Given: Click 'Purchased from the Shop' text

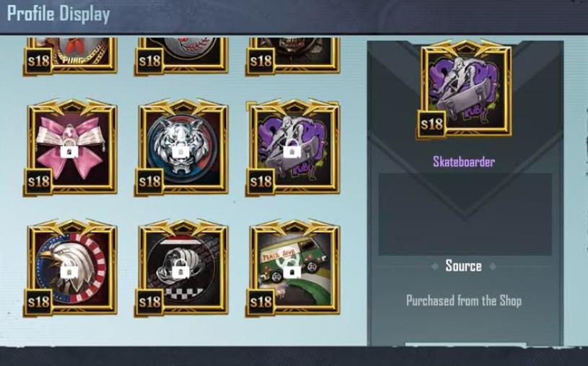Looking at the screenshot, I should (x=464, y=301).
